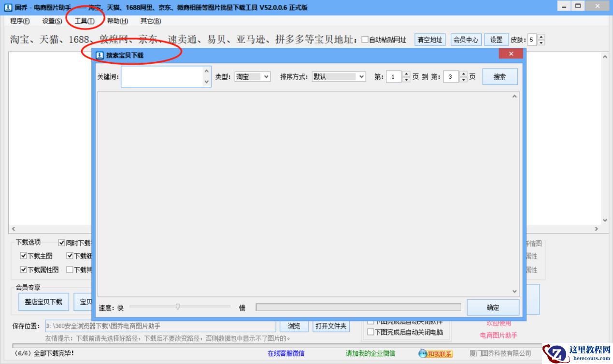
Task: Click the main window vertical scroll-up arrow
Action: click(x=605, y=56)
